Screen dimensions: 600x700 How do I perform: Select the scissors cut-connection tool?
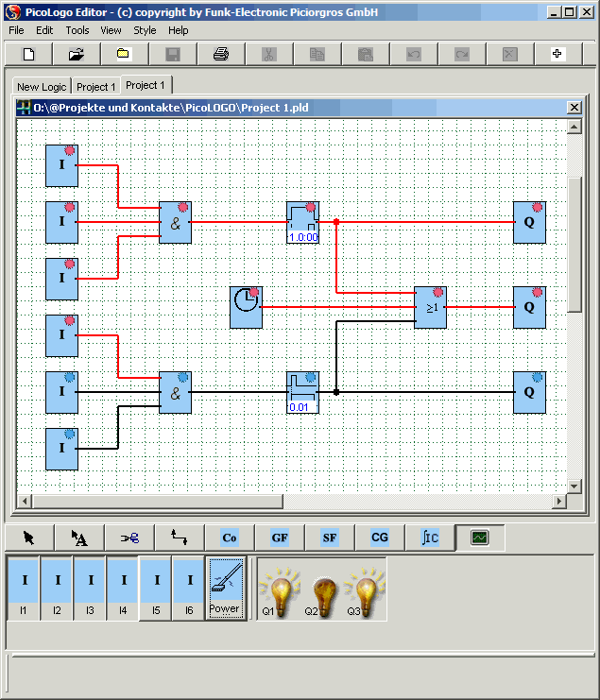[129, 538]
